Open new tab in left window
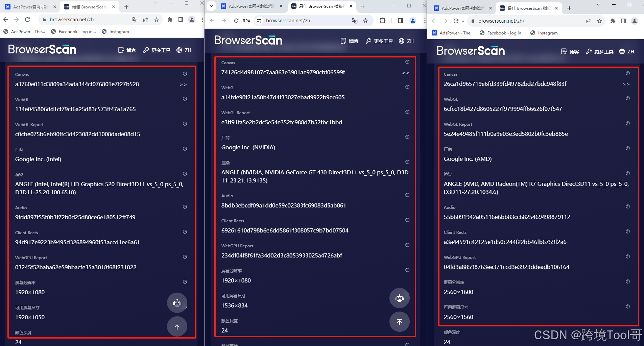644x346 pixels. (126, 7)
